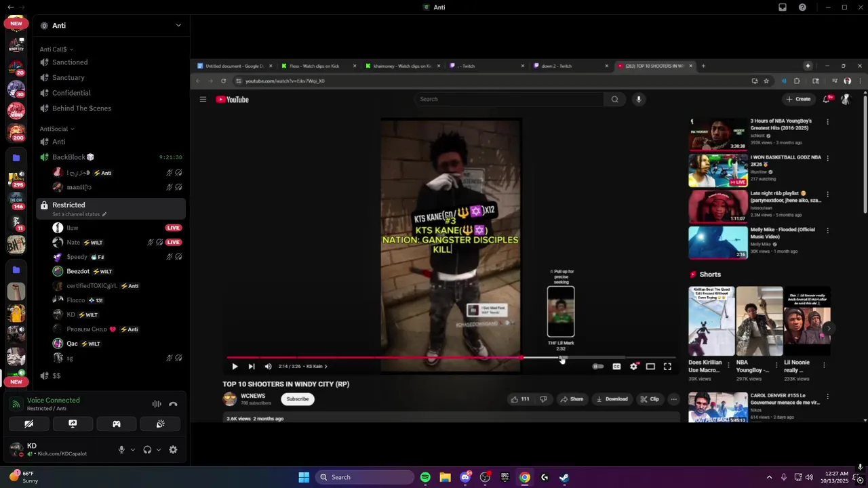Open Discord help question mark icon
The height and width of the screenshot is (488, 868).
pos(802,7)
